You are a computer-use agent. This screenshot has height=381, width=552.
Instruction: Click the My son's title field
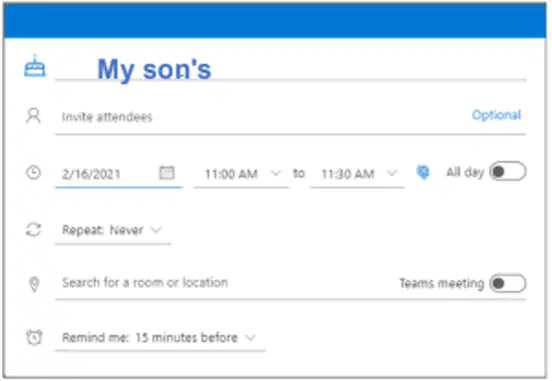point(290,69)
